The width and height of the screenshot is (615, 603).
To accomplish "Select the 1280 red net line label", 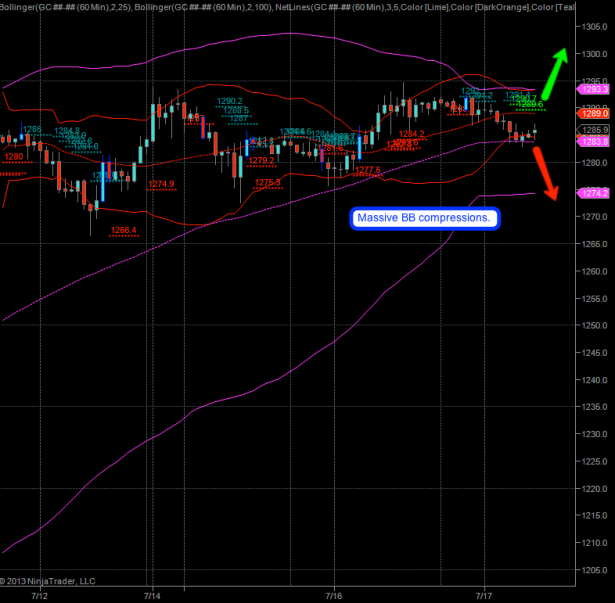I will point(14,157).
